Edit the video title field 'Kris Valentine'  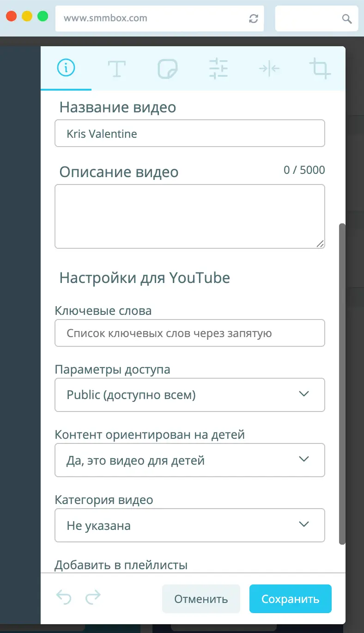[190, 134]
